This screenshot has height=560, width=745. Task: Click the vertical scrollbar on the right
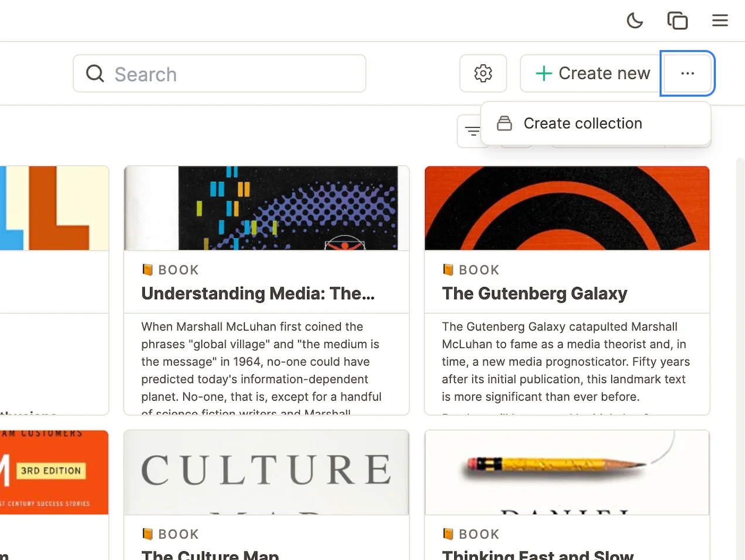click(740, 351)
